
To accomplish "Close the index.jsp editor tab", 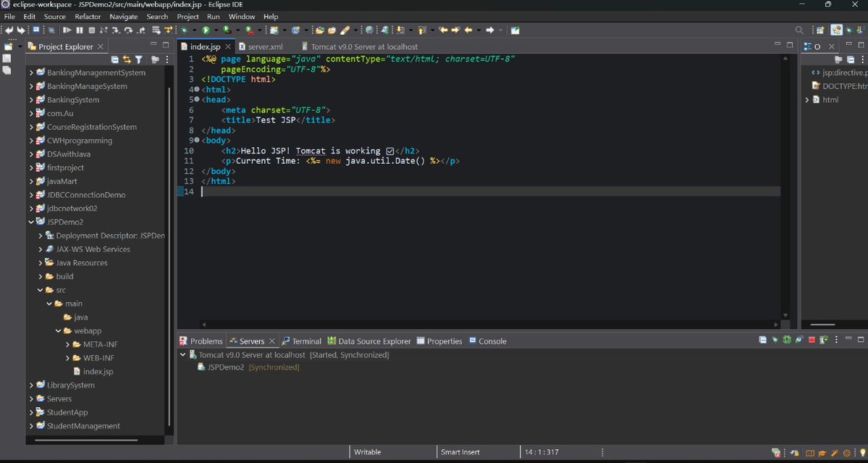I will [228, 46].
